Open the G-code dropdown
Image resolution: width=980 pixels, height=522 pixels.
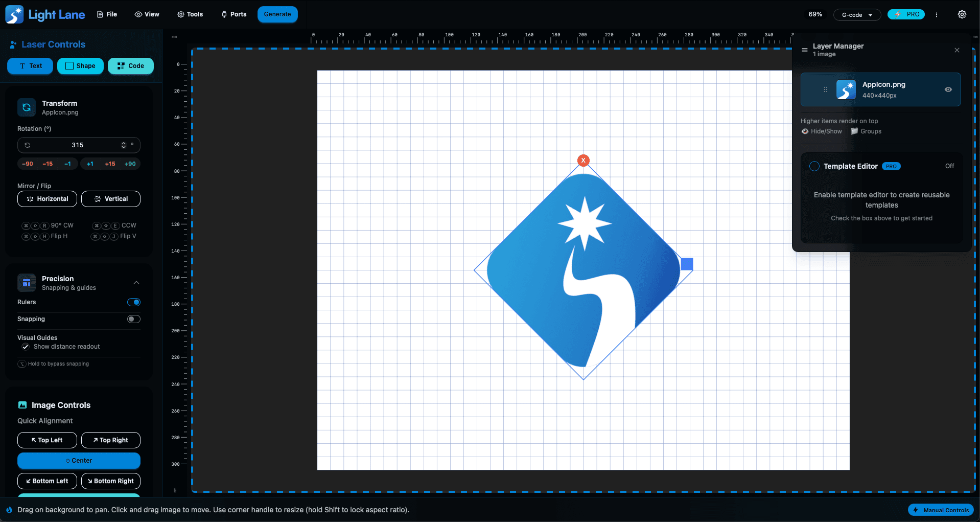(x=857, y=15)
